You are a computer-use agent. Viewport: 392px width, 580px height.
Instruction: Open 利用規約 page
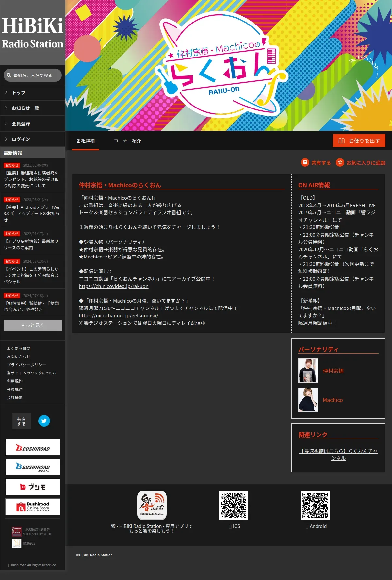click(x=15, y=381)
